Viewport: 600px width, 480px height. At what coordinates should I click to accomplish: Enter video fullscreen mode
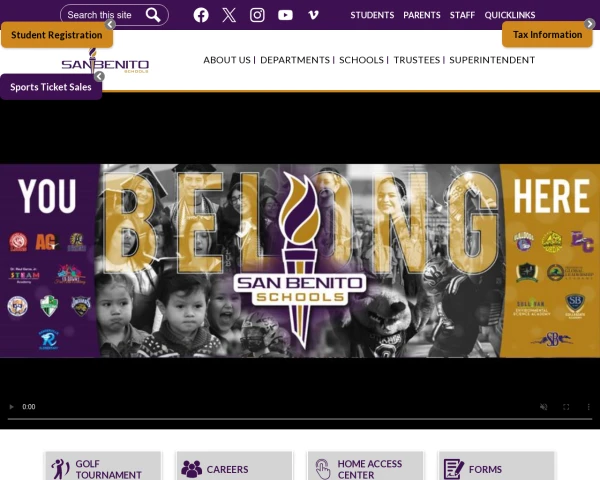click(x=566, y=407)
